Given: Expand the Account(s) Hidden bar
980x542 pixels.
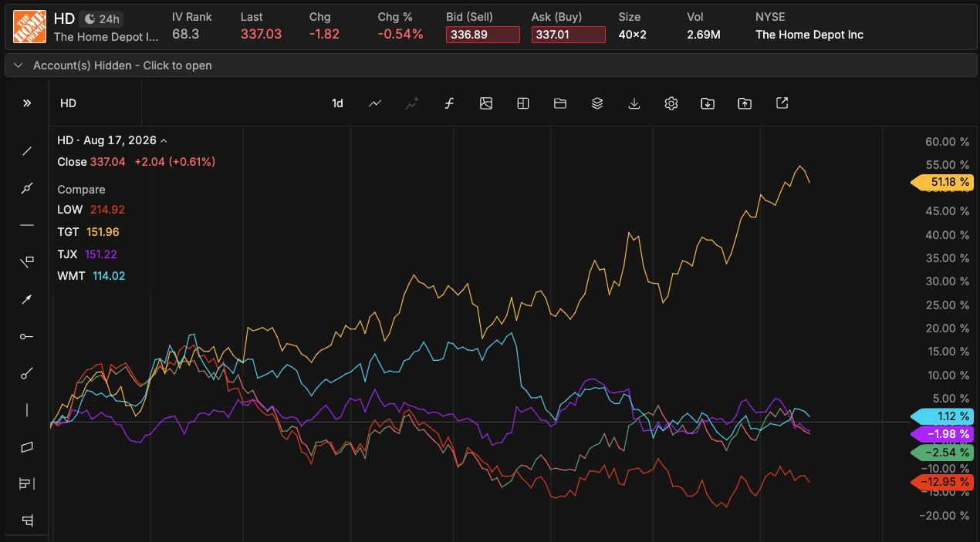Looking at the screenshot, I should click(490, 66).
